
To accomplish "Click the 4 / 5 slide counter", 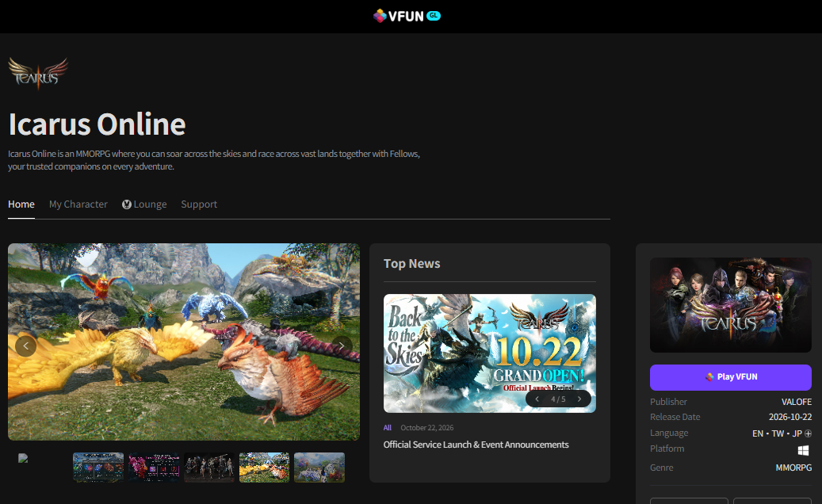I will (558, 399).
